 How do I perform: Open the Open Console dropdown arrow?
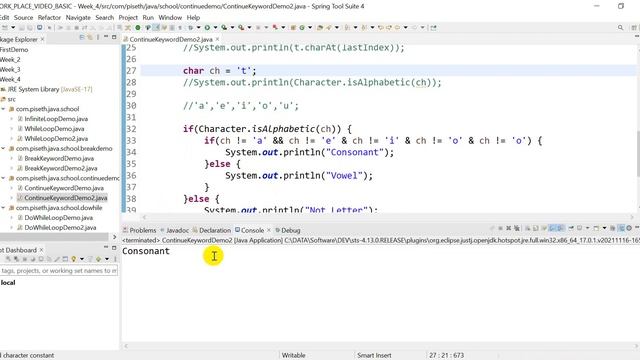point(604,228)
